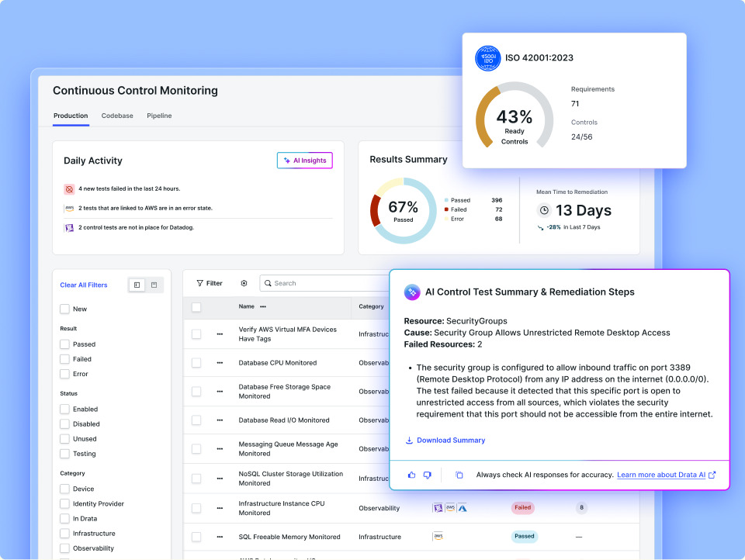Select the split panel view icon
This screenshot has width=745, height=560.
tap(137, 285)
